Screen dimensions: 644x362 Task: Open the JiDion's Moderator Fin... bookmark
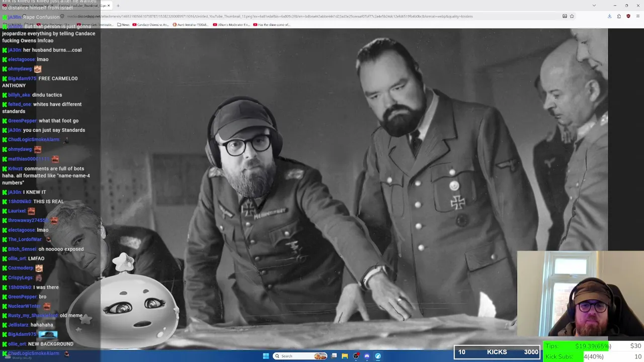(231, 25)
